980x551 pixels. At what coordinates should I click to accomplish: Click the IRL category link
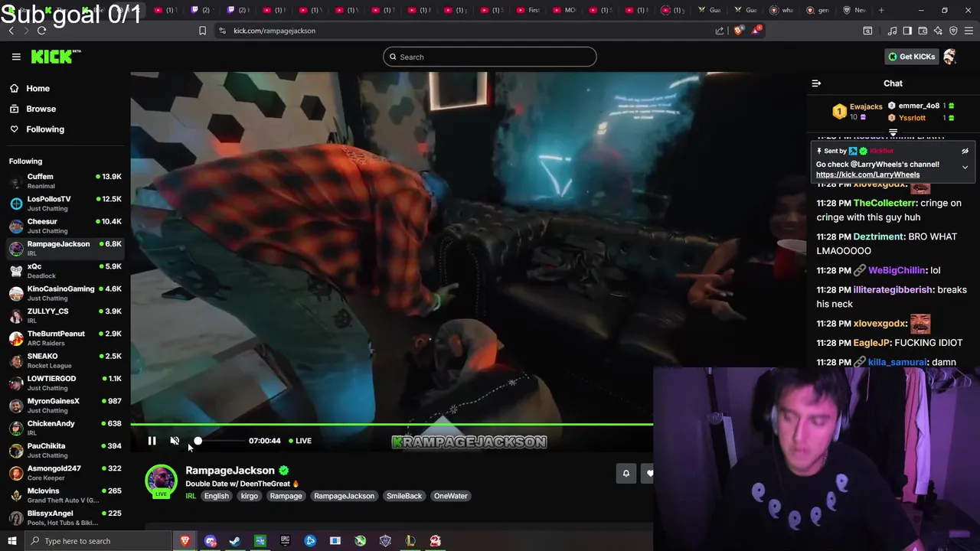coord(191,496)
